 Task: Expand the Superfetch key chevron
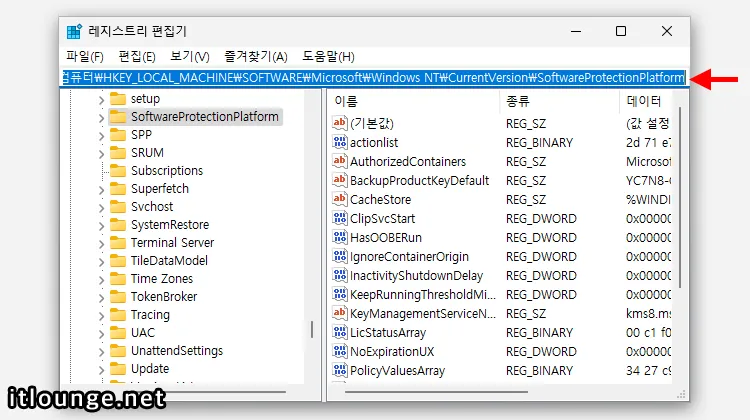click(x=101, y=190)
